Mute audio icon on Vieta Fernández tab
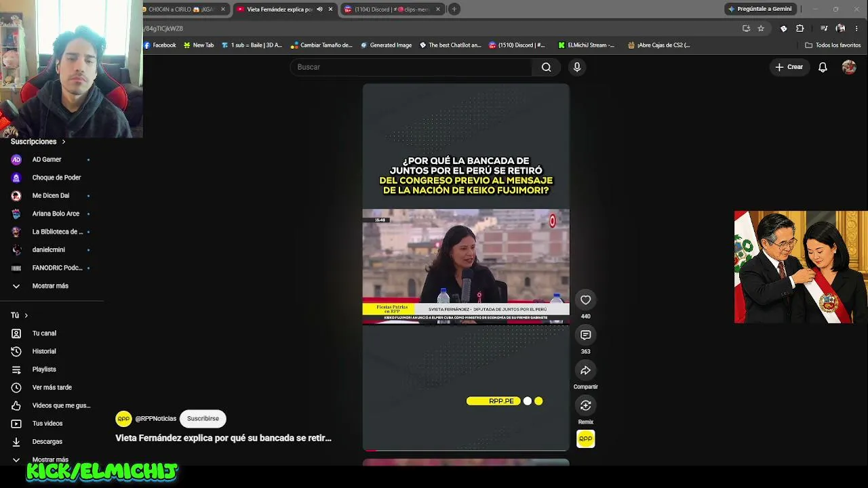 [319, 9]
